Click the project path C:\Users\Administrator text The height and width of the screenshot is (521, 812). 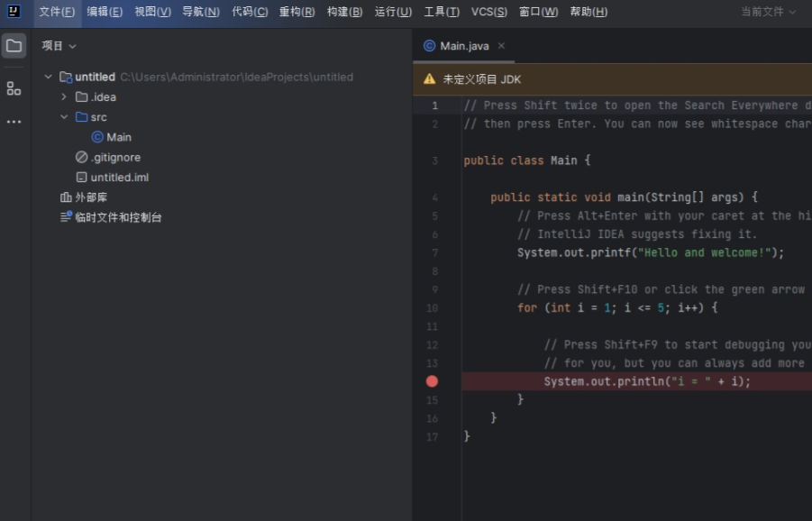[237, 78]
